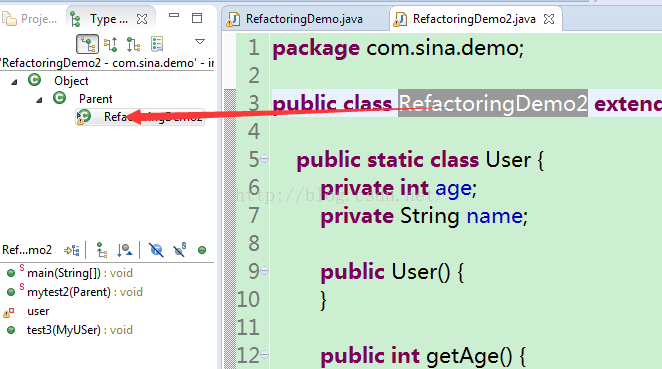The width and height of the screenshot is (662, 369).
Task: Toggle Show All Inherited Members
Action: pyautogui.click(x=102, y=250)
